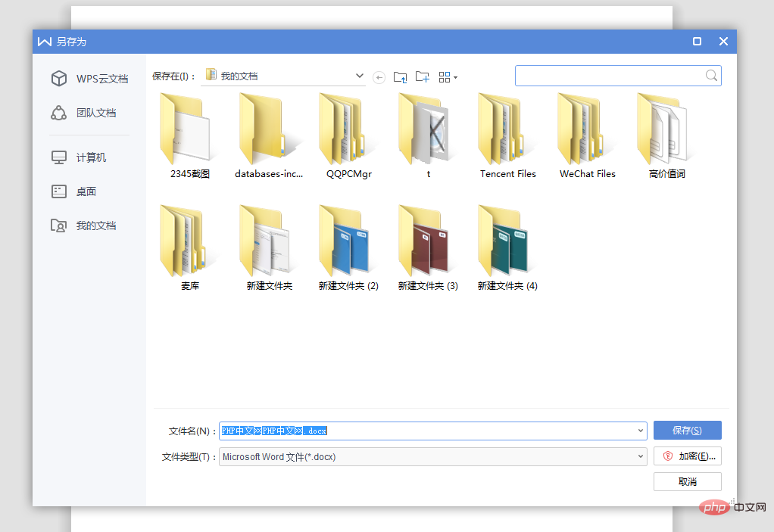Viewport: 774px width, 532px height.
Task: Select the 高价值词 folder
Action: coord(667,135)
